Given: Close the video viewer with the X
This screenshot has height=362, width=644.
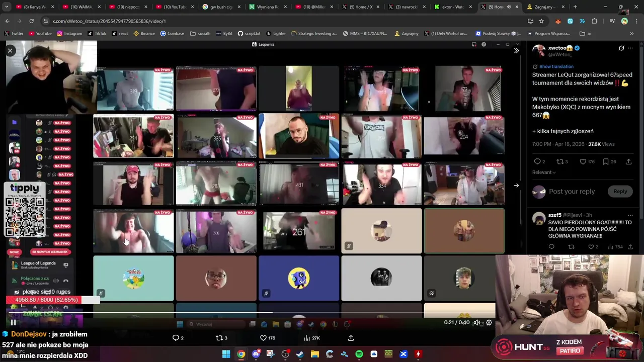Looking at the screenshot, I should click(10, 50).
